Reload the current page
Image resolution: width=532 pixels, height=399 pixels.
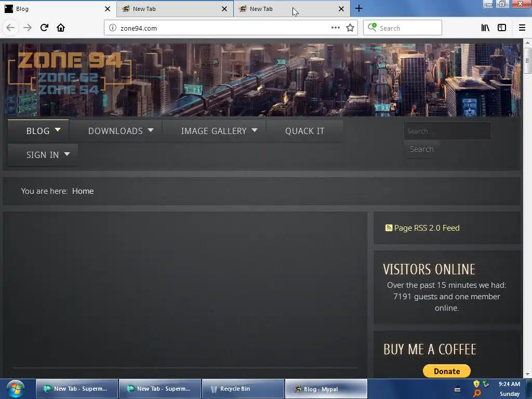(44, 28)
